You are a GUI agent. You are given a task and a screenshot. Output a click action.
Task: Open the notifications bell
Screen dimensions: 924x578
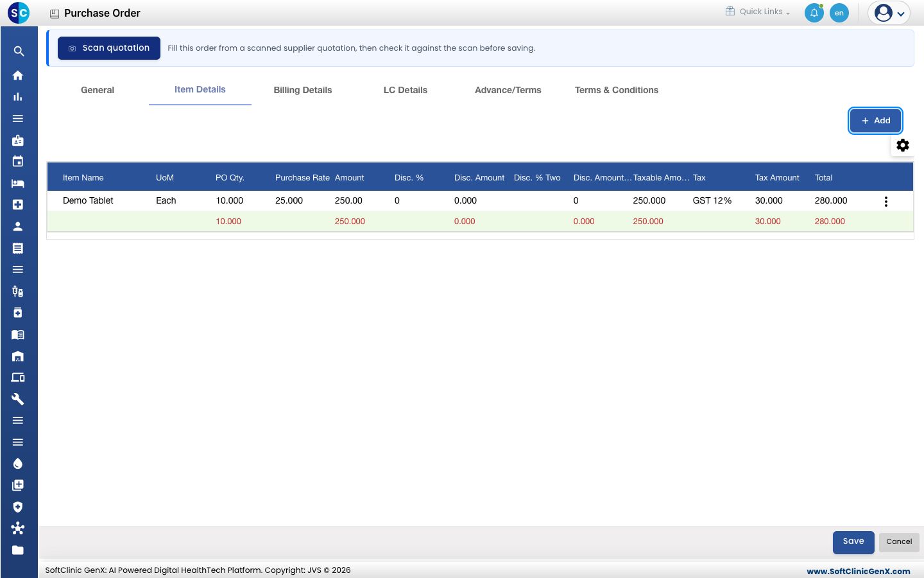pos(814,13)
